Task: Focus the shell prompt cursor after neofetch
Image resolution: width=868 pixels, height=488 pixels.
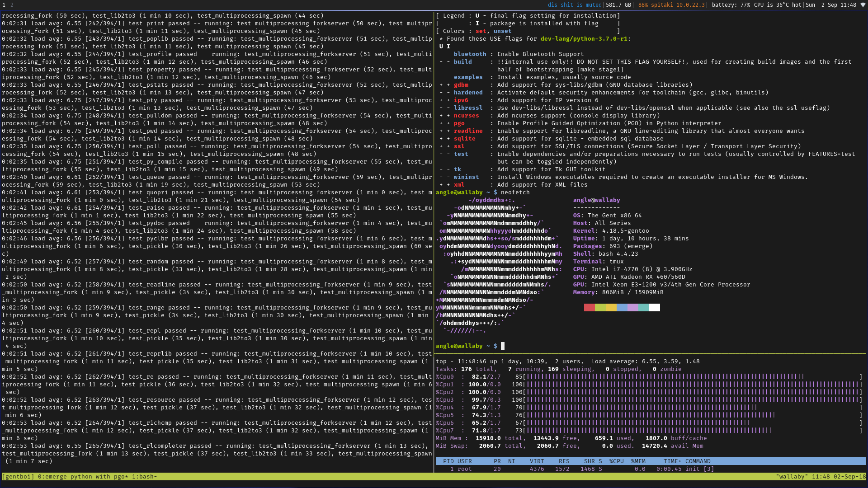Action: coord(503,346)
